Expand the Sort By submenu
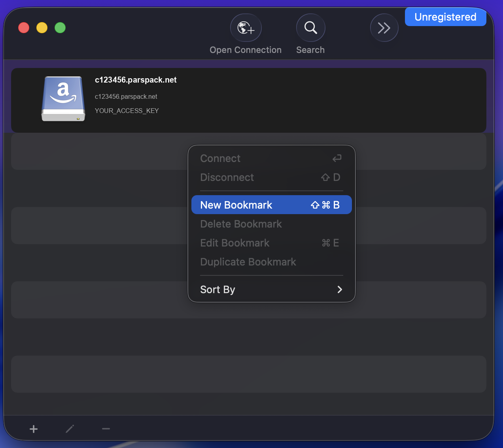Screen dimensions: 503x448 pos(271,290)
